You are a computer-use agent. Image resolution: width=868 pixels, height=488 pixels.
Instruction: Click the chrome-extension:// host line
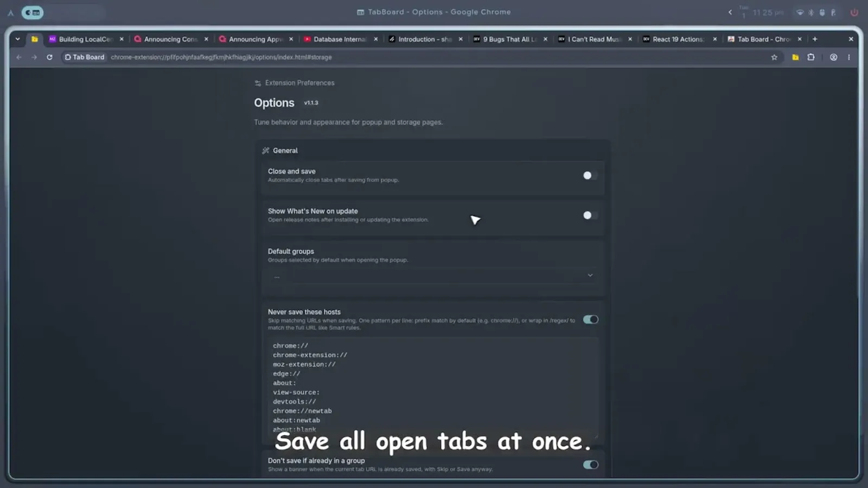[310, 355]
